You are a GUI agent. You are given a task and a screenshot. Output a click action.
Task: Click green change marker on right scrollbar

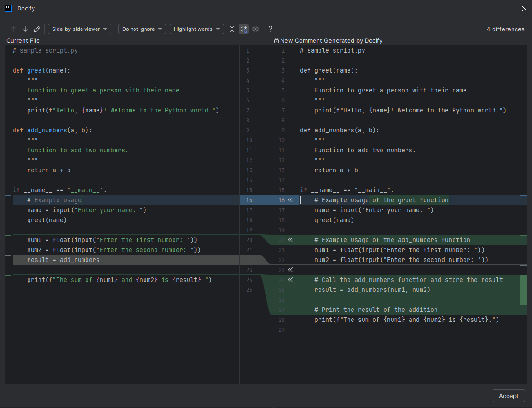point(523,289)
